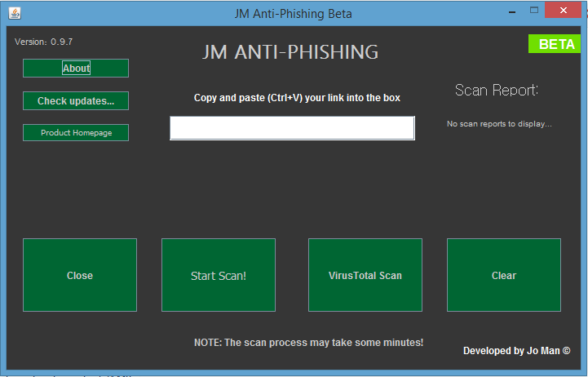
Task: Check for updates
Action: [76, 101]
